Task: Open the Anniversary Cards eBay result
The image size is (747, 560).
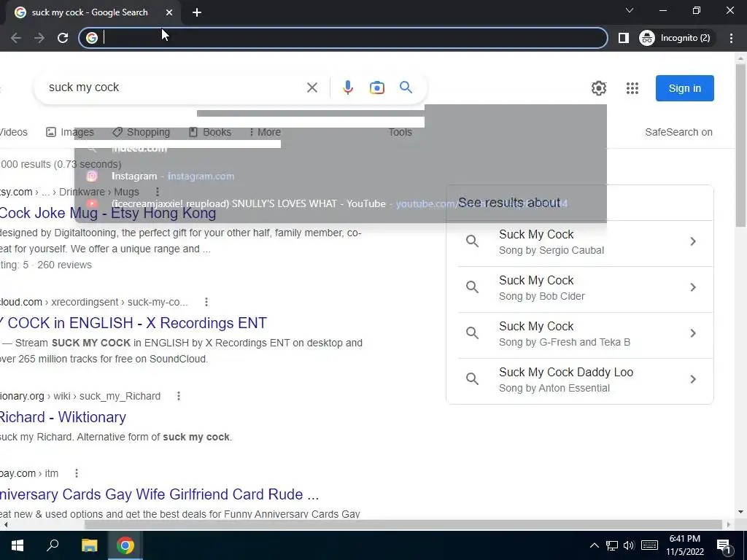Action: point(159,494)
